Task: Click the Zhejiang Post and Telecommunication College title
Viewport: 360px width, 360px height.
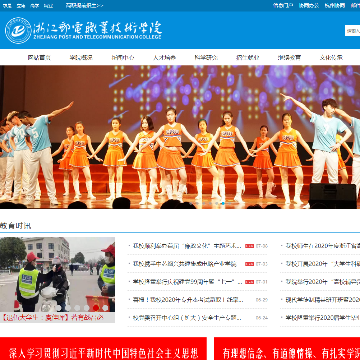Action: pos(97,31)
